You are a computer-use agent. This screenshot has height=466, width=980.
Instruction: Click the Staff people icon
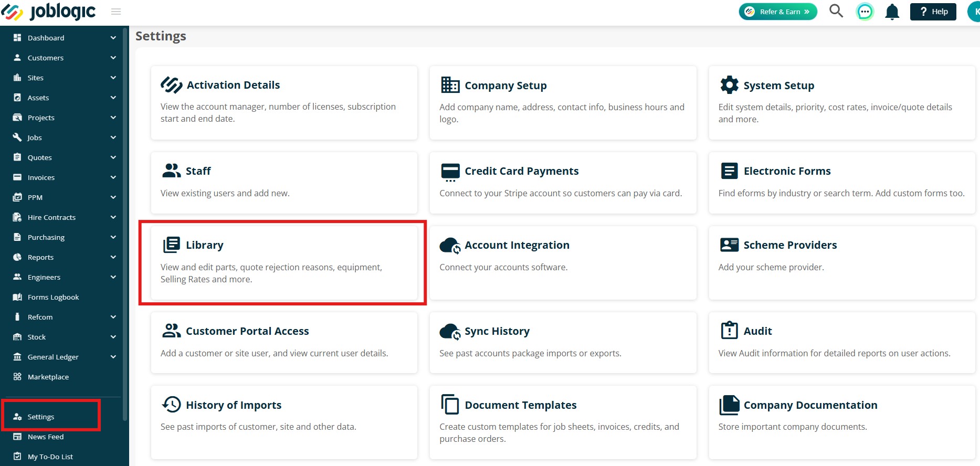pyautogui.click(x=171, y=171)
